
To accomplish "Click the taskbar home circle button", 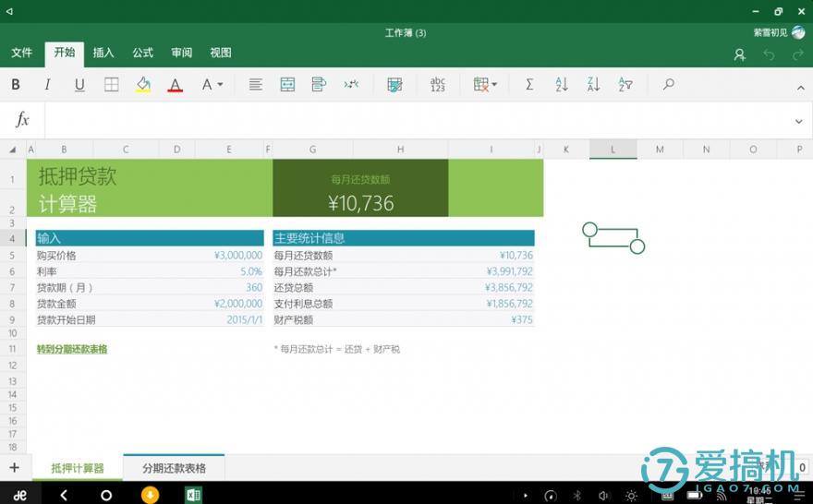I will pyautogui.click(x=105, y=495).
